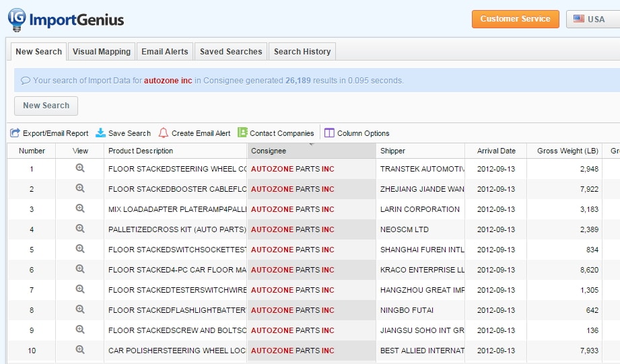Click Contact Companies link text
Viewport: 620px width, 364px height.
[282, 133]
